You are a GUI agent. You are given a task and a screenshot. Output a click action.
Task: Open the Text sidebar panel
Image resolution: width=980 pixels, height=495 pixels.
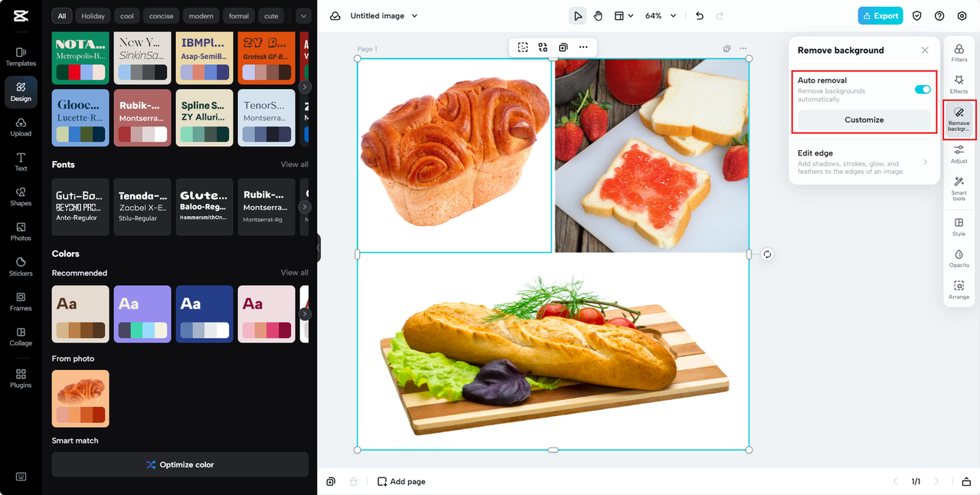(x=21, y=161)
